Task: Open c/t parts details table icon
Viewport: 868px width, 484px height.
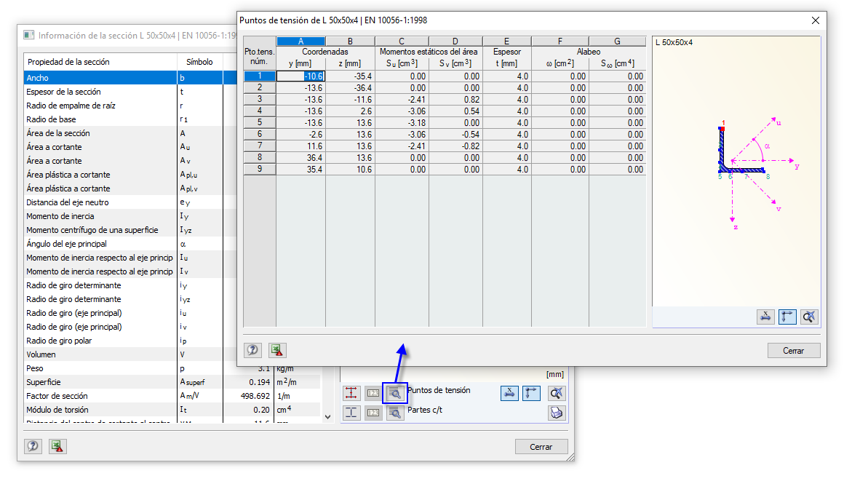Action: (x=394, y=413)
